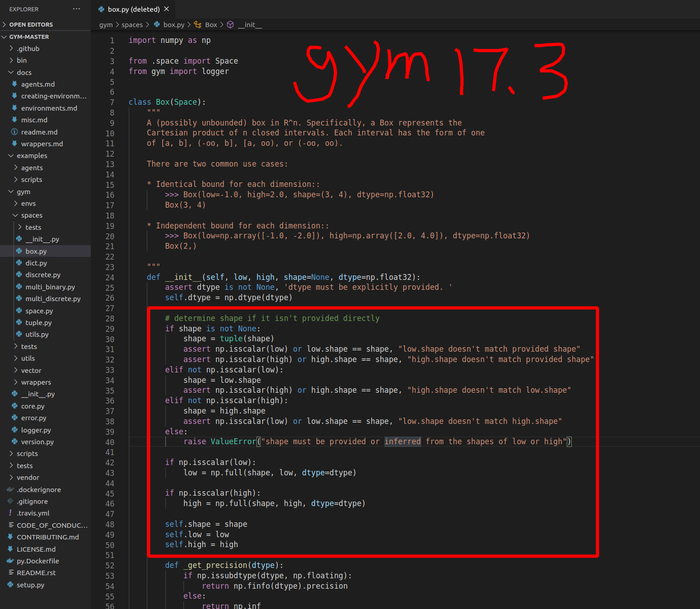Open Explorer more actions ellipsis menu
Screen dimensions: 700x609
tap(76, 9)
